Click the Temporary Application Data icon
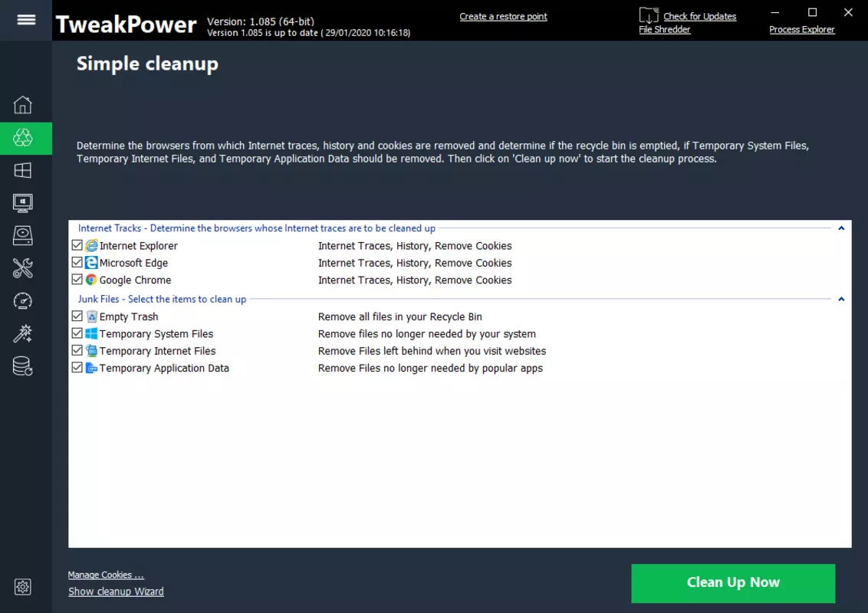868x613 pixels. tap(91, 368)
